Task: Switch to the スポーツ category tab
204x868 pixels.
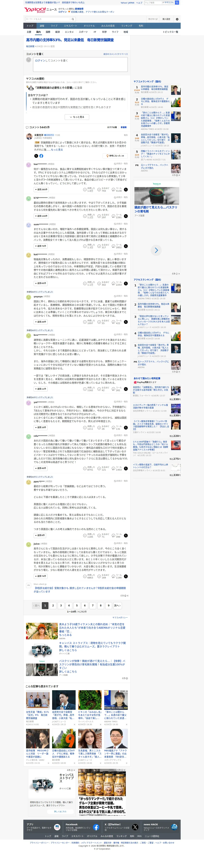Action: 83,32
